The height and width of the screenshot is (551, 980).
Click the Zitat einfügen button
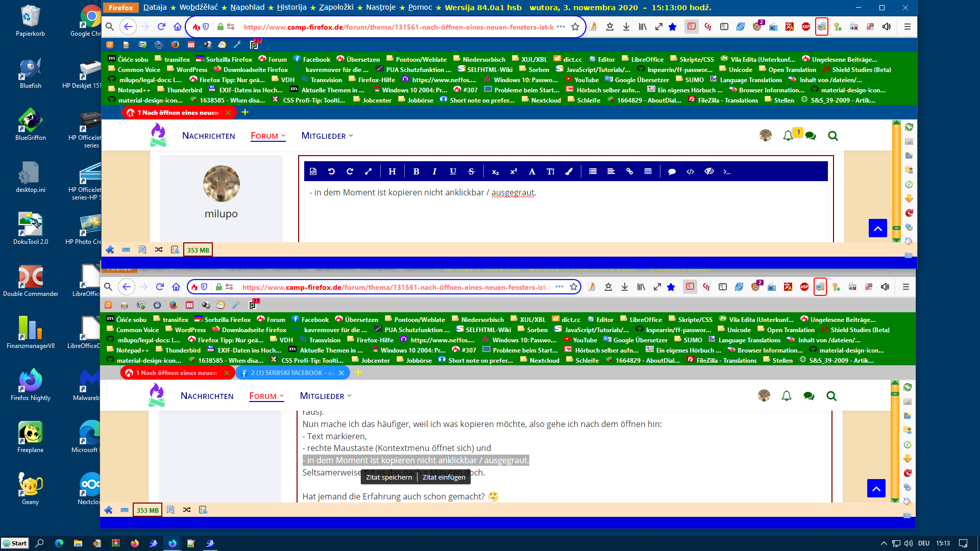point(444,477)
